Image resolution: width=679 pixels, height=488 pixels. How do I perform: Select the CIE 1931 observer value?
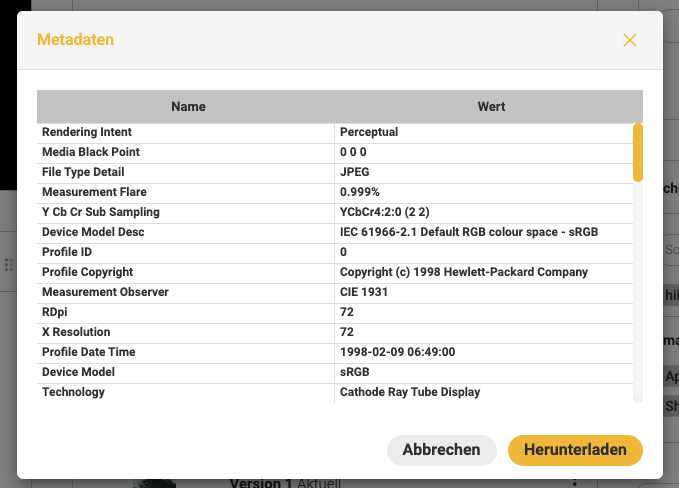point(364,292)
